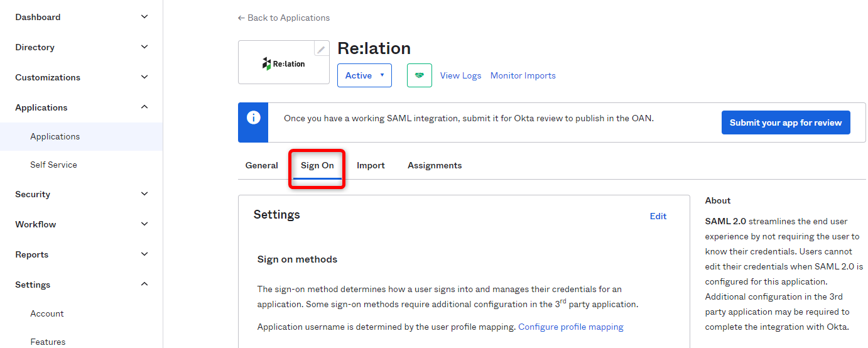Switch to the Sign On tab
The height and width of the screenshot is (348, 868).
click(x=317, y=166)
